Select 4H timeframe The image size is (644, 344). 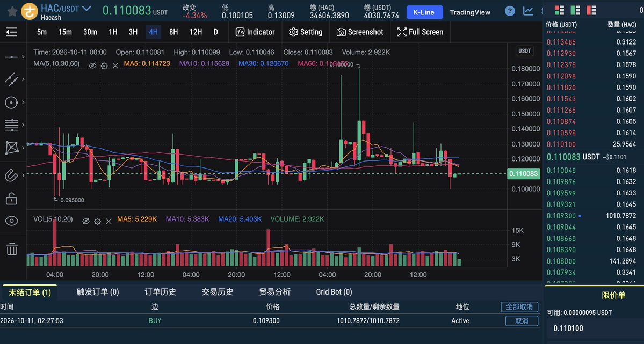click(x=153, y=32)
